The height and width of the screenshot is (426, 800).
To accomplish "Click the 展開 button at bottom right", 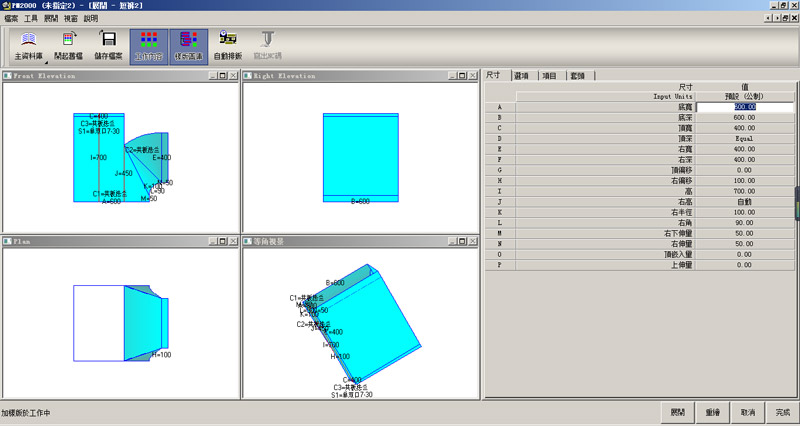I will [678, 412].
